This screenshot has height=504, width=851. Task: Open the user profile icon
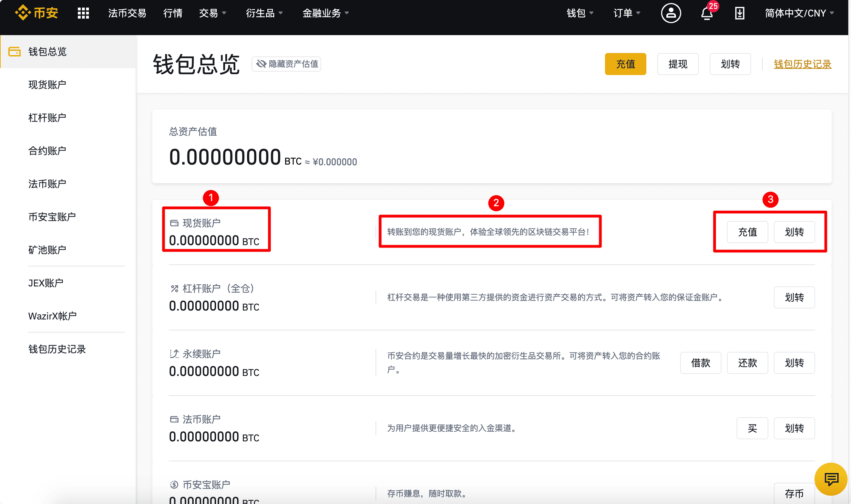click(671, 13)
